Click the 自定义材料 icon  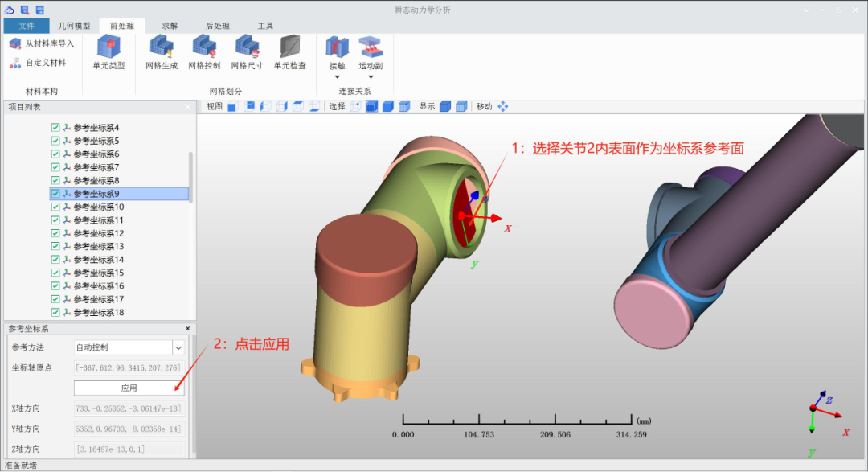(15, 64)
